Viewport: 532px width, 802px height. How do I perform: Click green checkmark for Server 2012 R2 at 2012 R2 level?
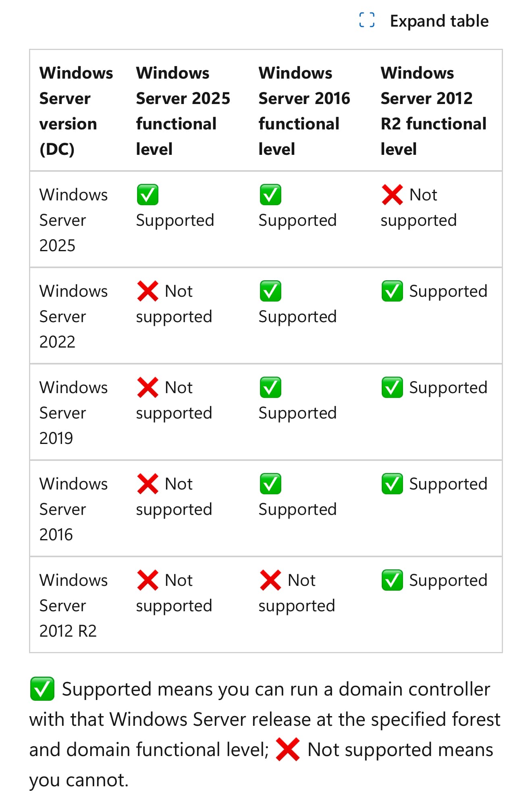[392, 580]
